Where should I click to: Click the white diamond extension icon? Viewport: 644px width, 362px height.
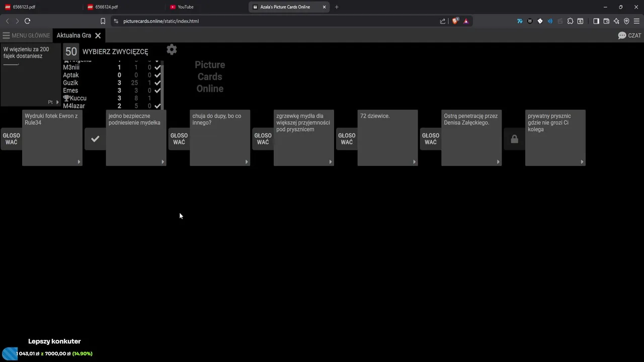pyautogui.click(x=540, y=21)
